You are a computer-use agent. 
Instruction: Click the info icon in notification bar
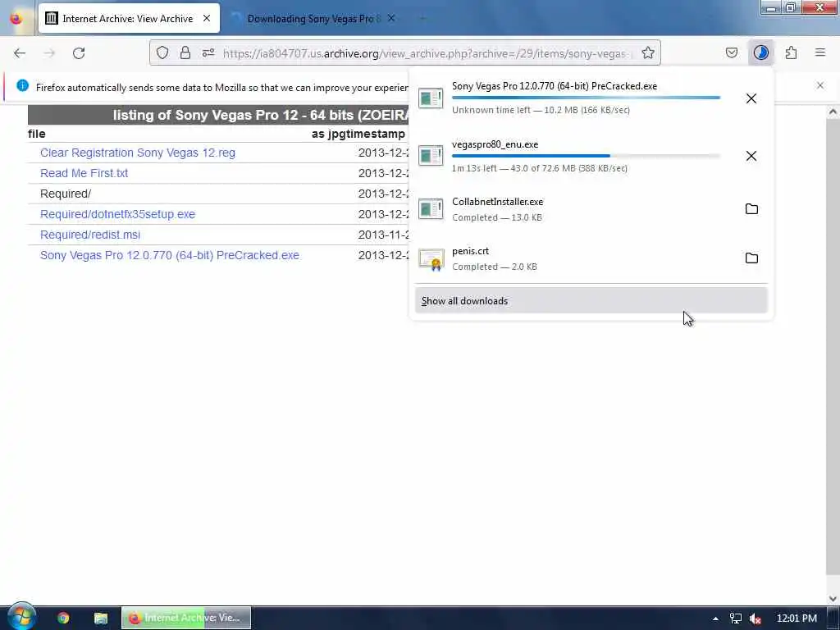point(22,85)
